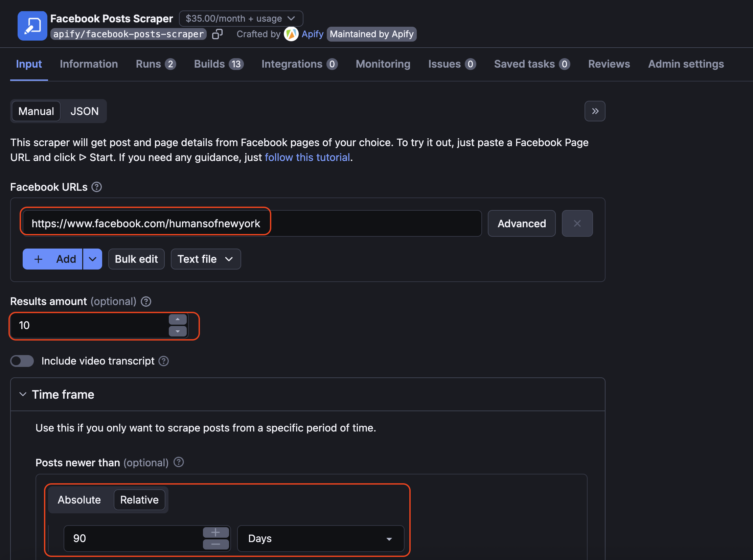The image size is (753, 560).
Task: Open the Runs tab
Action: coord(156,64)
